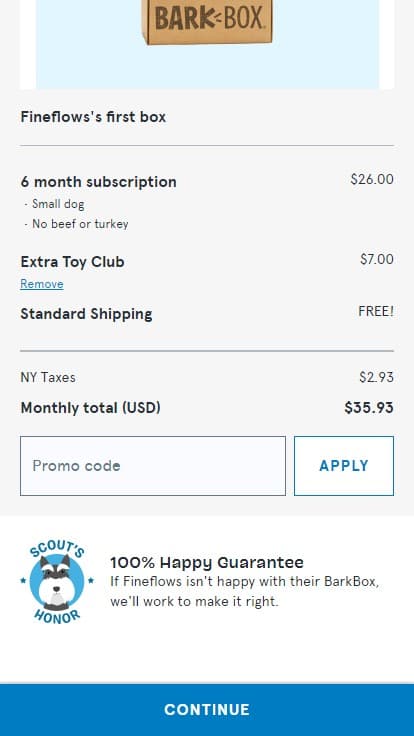Click the Fineflows's first box heading
This screenshot has width=414, height=736.
[93, 117]
